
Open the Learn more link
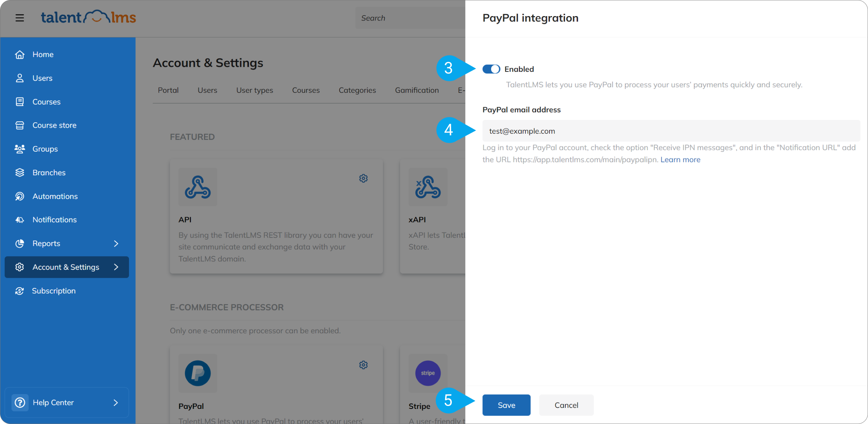point(680,160)
